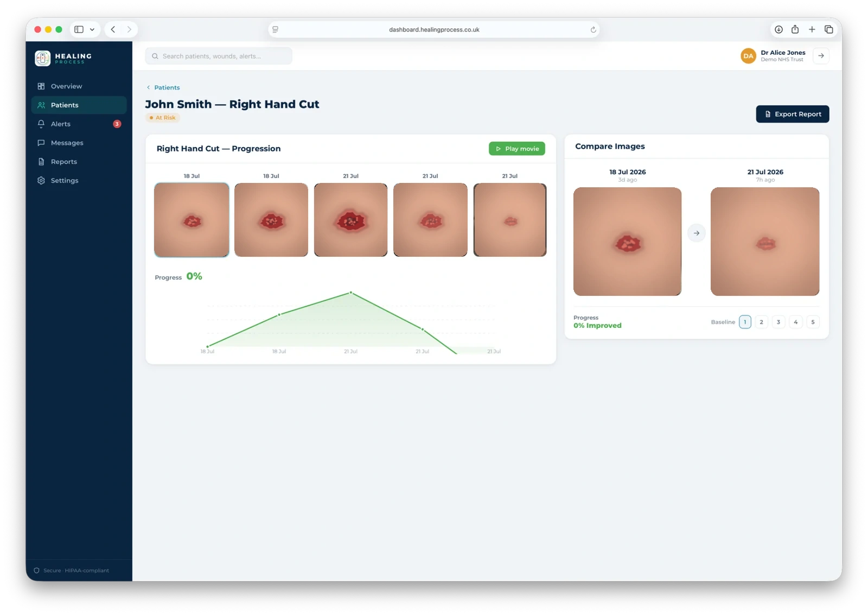Screen dimensions: 868x615
Task: Click the Export Report button
Action: tap(793, 114)
